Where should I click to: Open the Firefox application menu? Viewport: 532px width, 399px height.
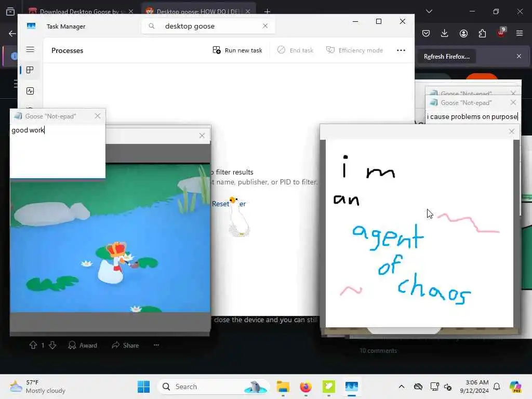click(x=520, y=33)
